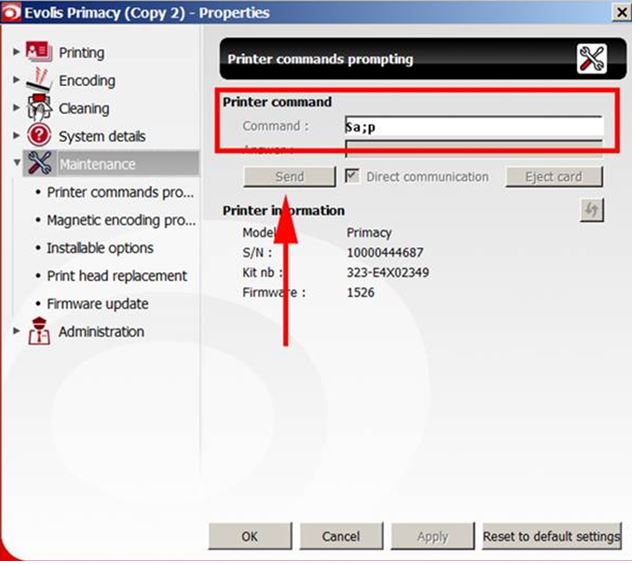Click the wrench icon in header bar
This screenshot has width=634, height=564.
pyautogui.click(x=591, y=60)
